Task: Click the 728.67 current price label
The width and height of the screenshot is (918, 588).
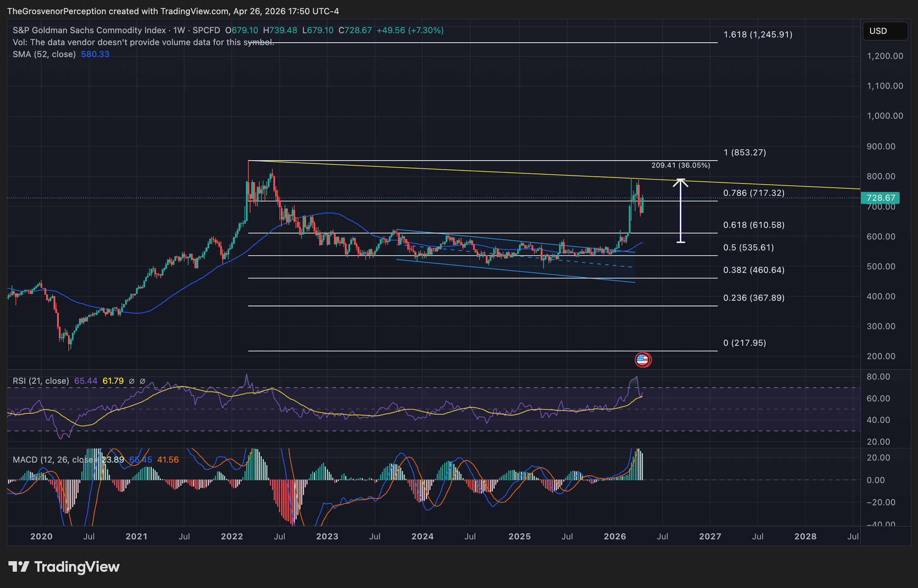Action: coord(880,198)
